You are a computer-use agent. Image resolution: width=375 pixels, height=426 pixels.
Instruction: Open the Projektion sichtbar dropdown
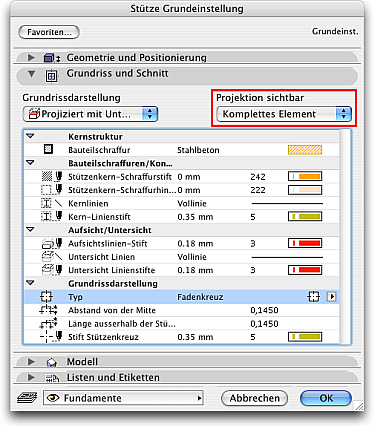pos(284,114)
